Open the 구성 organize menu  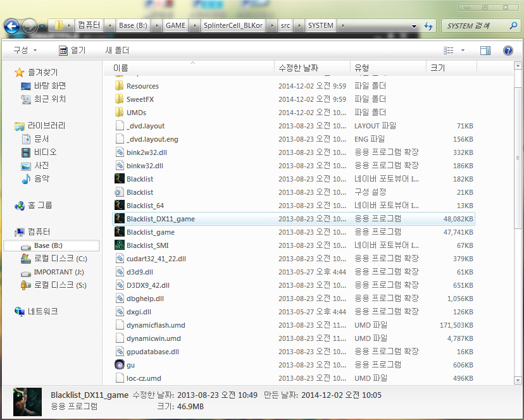coord(25,50)
